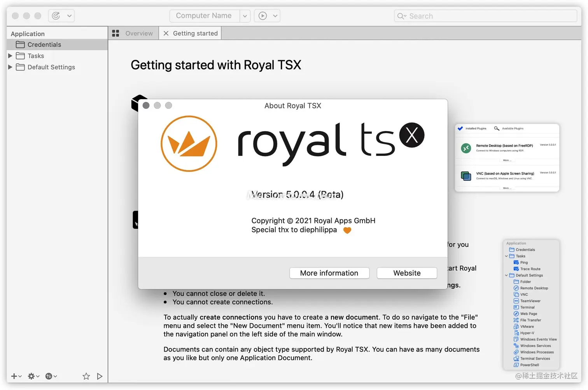
Task: Click the ad hoc connect target icon
Action: tap(56, 16)
